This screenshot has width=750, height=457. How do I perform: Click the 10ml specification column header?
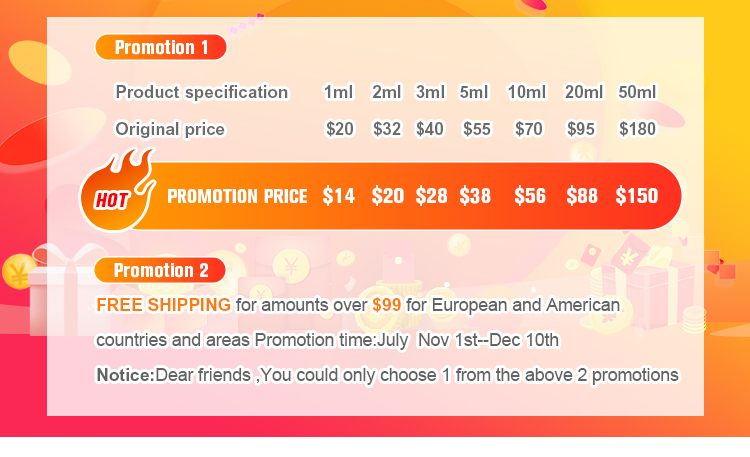[x=527, y=92]
